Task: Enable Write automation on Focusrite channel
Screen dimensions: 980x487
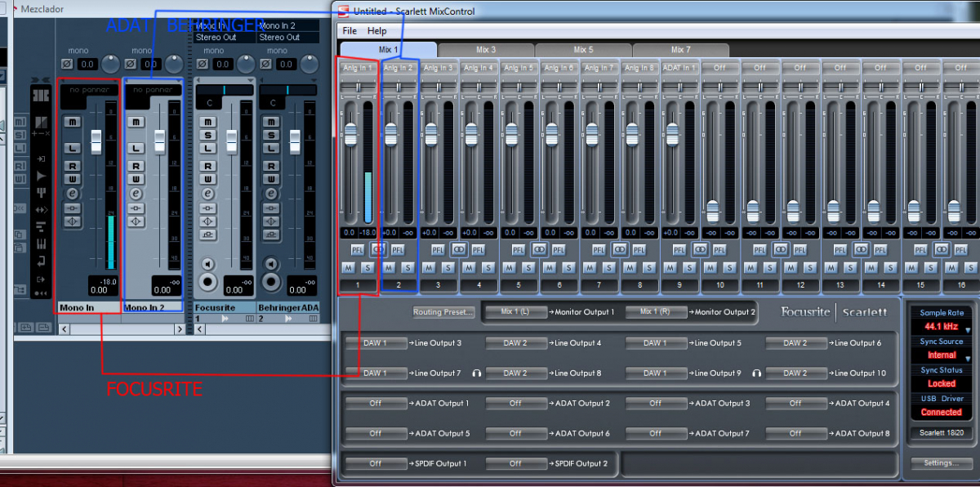Action: (208, 179)
